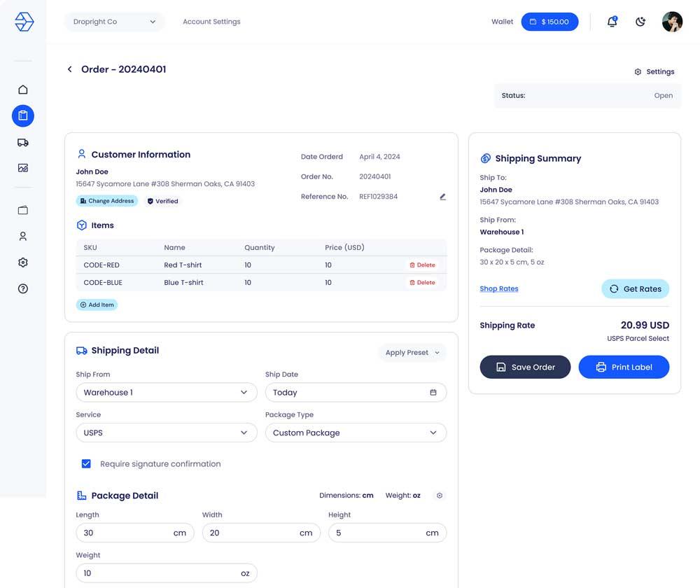Open the help question mark icon

(x=23, y=288)
